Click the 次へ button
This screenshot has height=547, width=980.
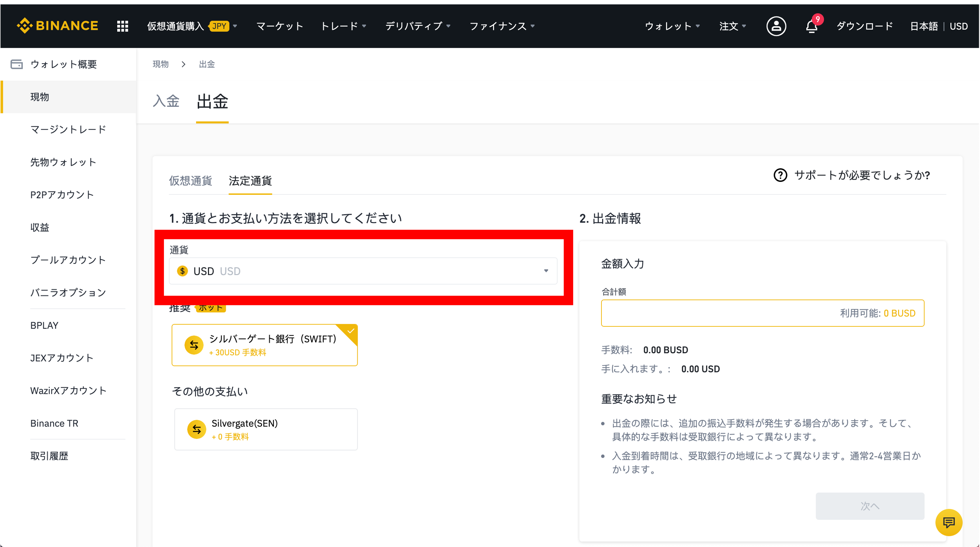click(x=870, y=506)
